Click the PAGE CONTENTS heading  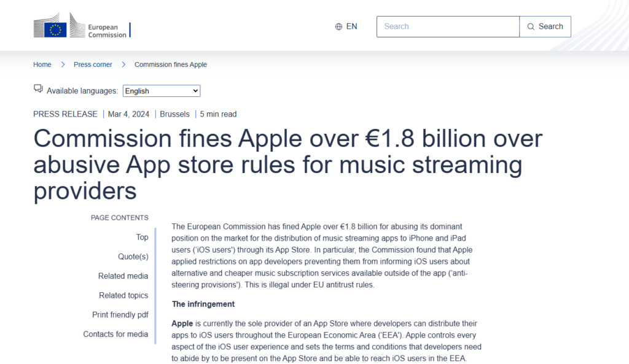click(x=120, y=218)
